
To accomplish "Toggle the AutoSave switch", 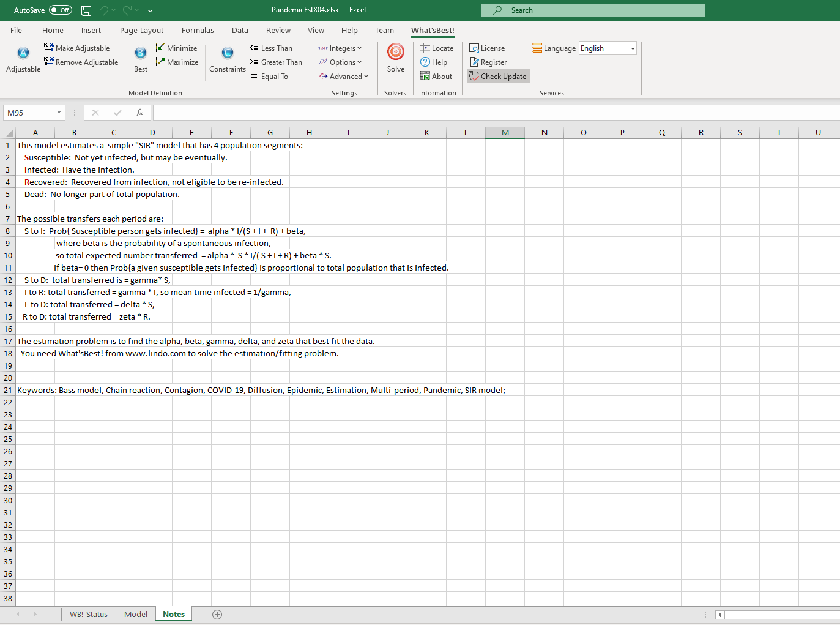I will pyautogui.click(x=60, y=10).
